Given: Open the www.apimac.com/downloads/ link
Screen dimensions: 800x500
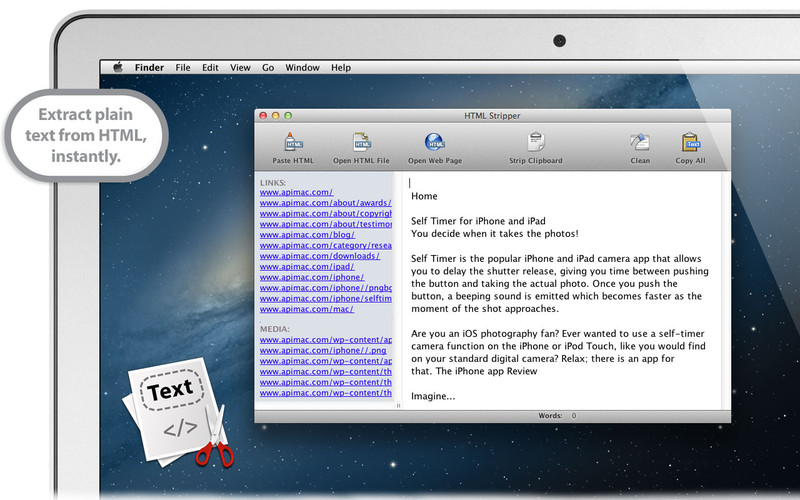Looking at the screenshot, I should click(x=320, y=256).
